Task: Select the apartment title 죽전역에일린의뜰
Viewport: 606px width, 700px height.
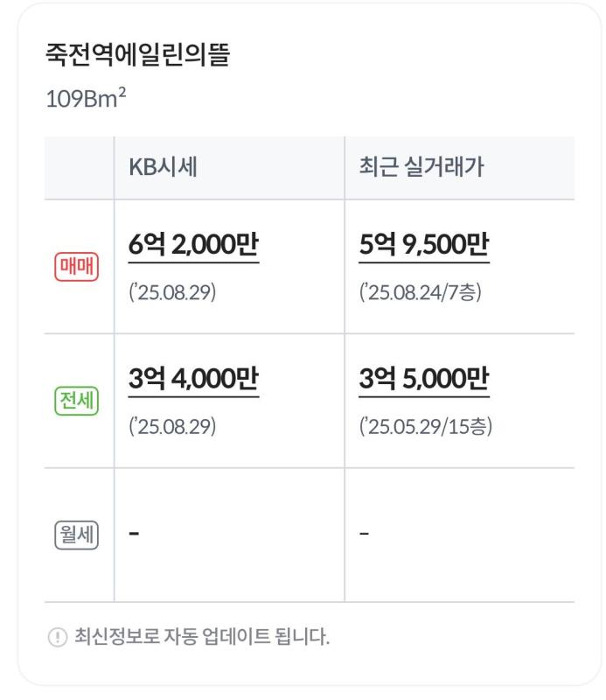Action: pos(138,55)
